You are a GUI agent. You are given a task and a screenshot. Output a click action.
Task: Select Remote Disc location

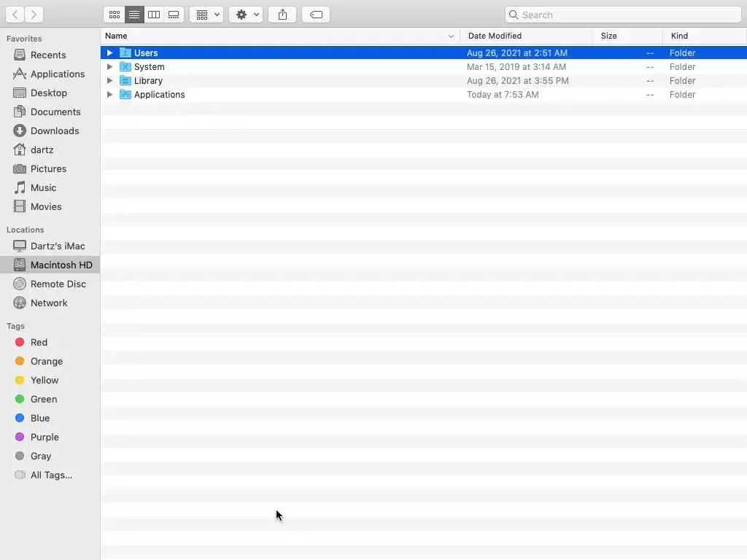pyautogui.click(x=50, y=284)
